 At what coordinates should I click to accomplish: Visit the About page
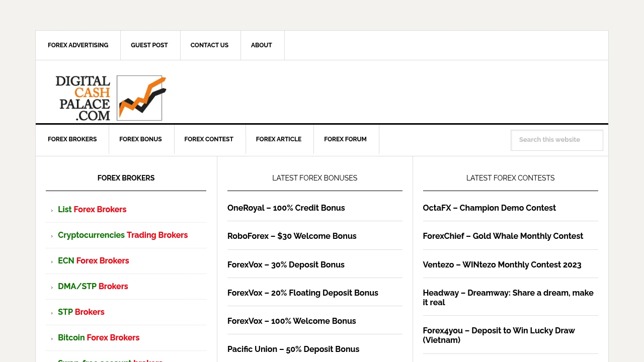click(262, 45)
